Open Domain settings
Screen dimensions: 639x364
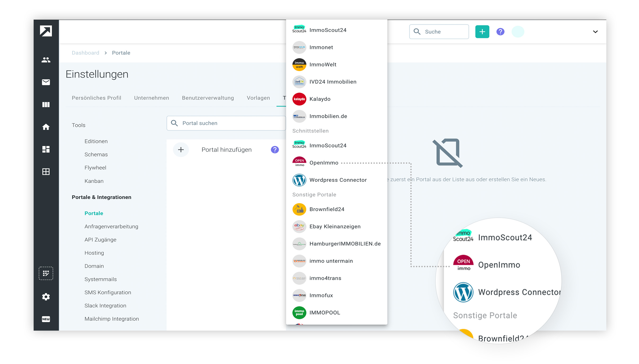point(94,266)
